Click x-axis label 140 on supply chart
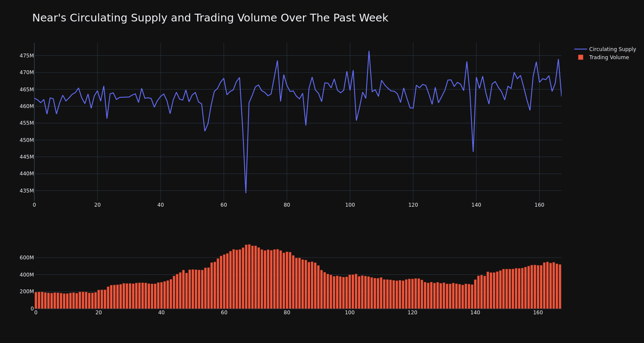Viewport: 644px width, 343px height. 476,205
